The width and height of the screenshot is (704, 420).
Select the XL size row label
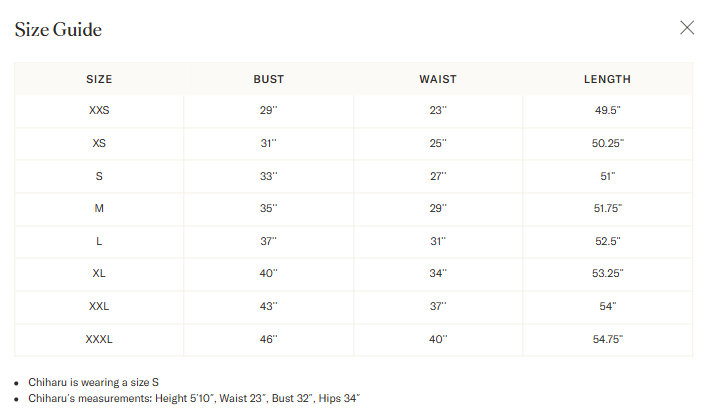99,274
